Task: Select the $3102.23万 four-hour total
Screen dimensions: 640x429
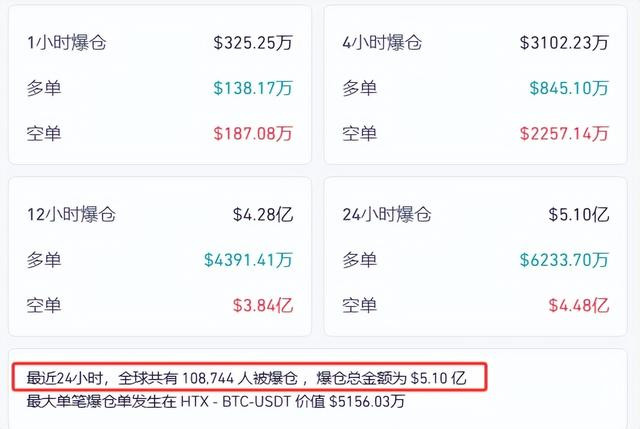Action: point(564,43)
